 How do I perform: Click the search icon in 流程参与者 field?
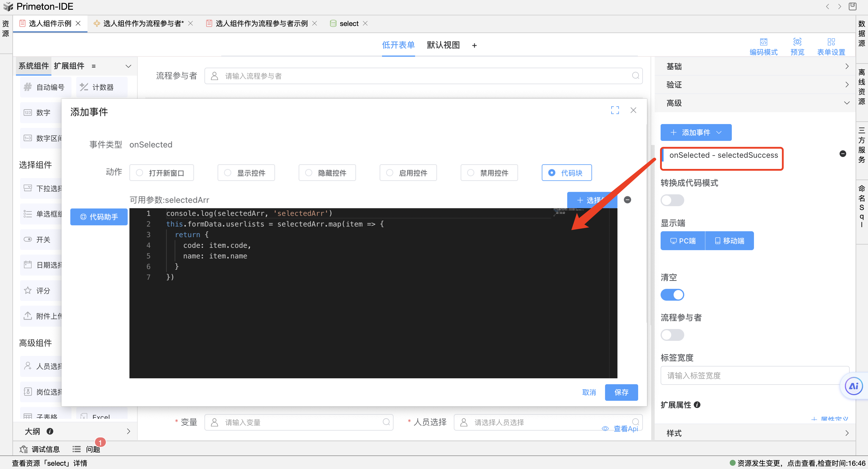635,76
